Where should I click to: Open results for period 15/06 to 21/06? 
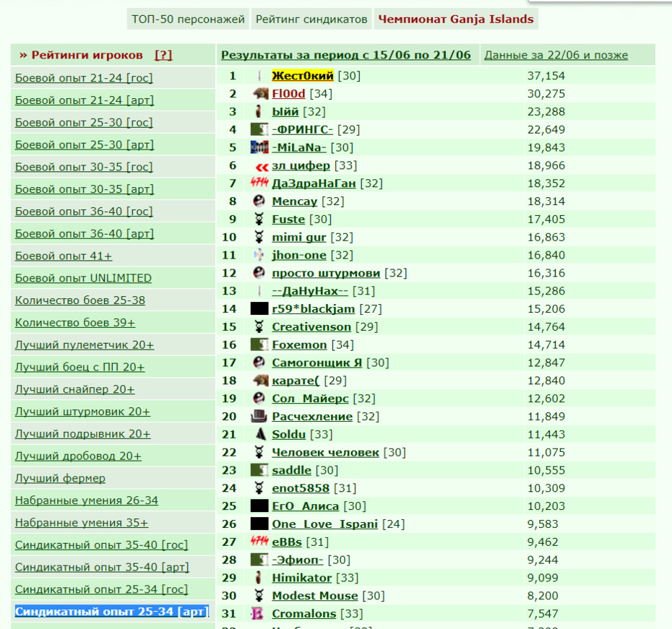[346, 55]
